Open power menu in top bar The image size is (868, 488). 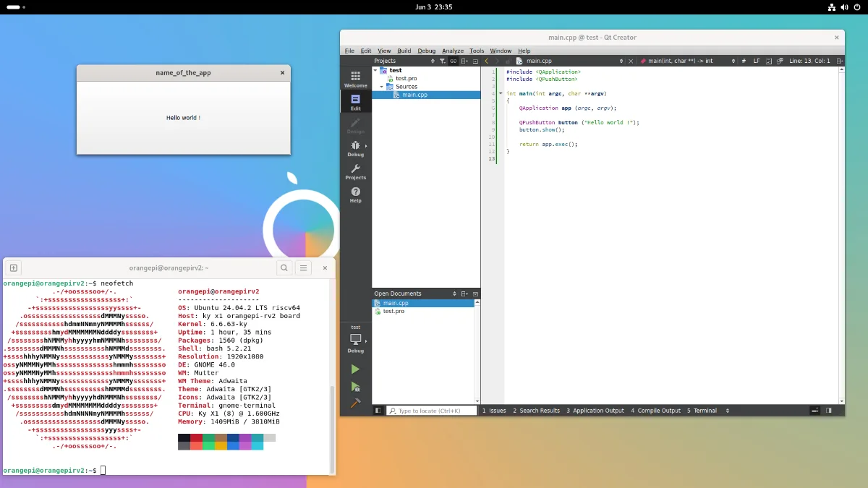pyautogui.click(x=857, y=7)
